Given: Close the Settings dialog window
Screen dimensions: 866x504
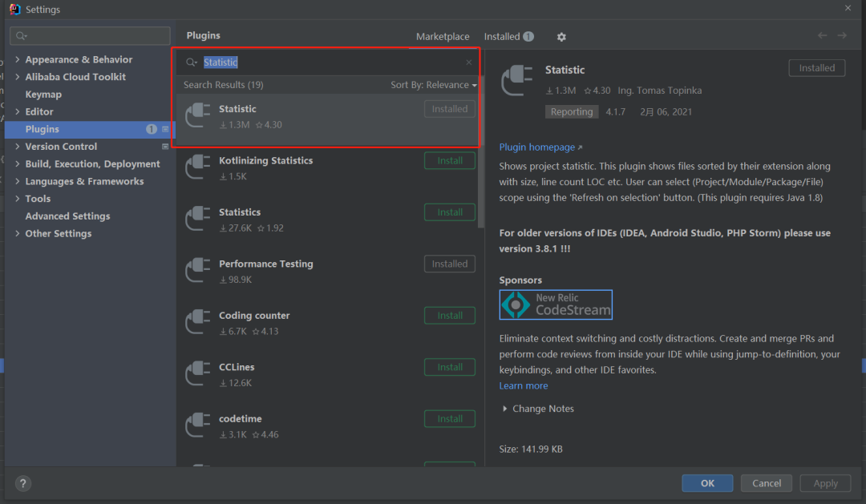Looking at the screenshot, I should pyautogui.click(x=848, y=8).
